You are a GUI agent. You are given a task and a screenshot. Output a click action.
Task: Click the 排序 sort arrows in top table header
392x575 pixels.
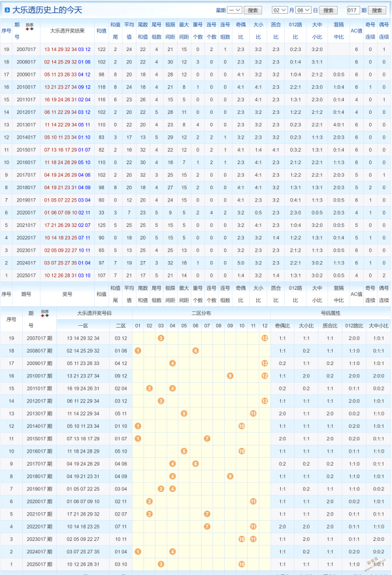click(29, 26)
